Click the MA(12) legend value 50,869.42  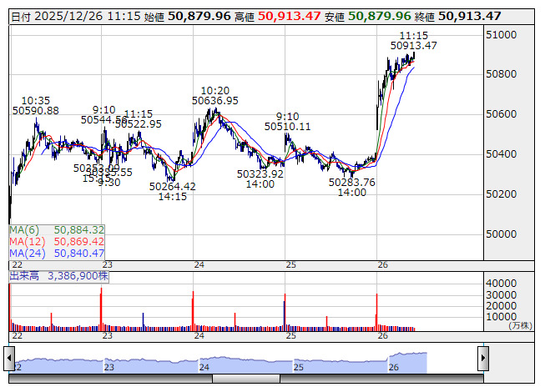pos(79,242)
